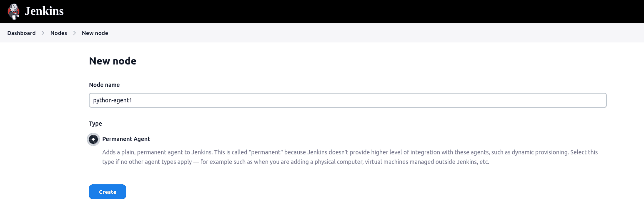The width and height of the screenshot is (644, 223).
Task: Click the Type section label
Action: 95,124
